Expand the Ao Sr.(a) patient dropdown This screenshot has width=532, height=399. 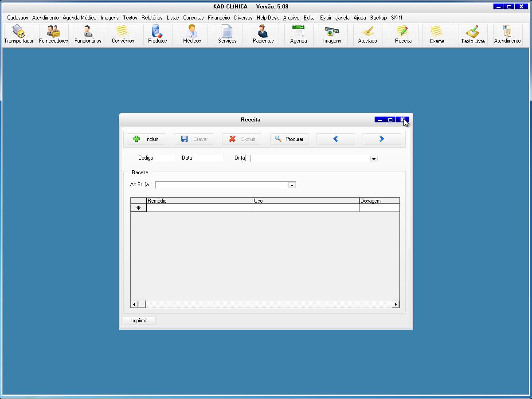[x=292, y=185]
